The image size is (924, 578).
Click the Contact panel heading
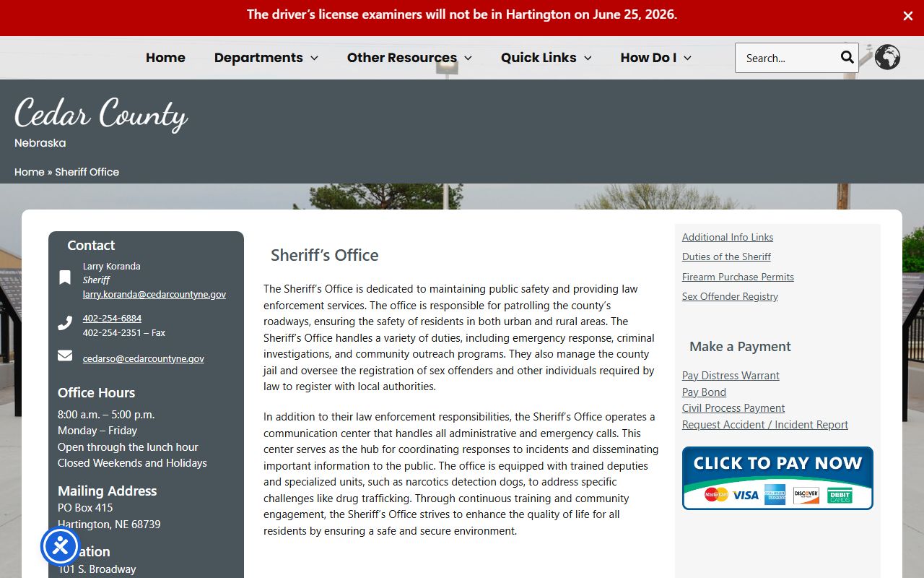tap(91, 246)
